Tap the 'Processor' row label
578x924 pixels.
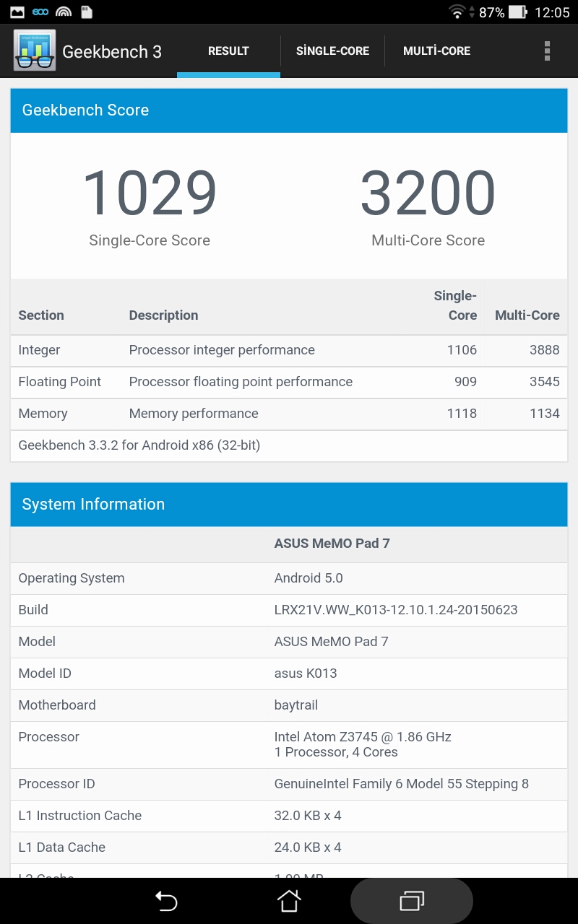(49, 737)
